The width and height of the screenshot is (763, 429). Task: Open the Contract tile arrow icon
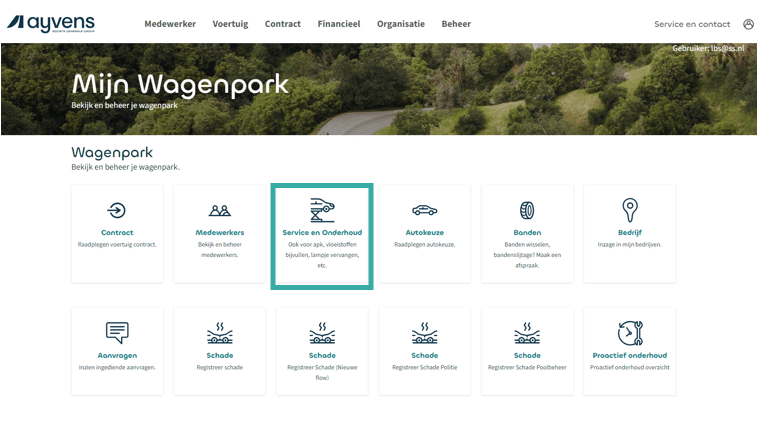click(x=117, y=211)
